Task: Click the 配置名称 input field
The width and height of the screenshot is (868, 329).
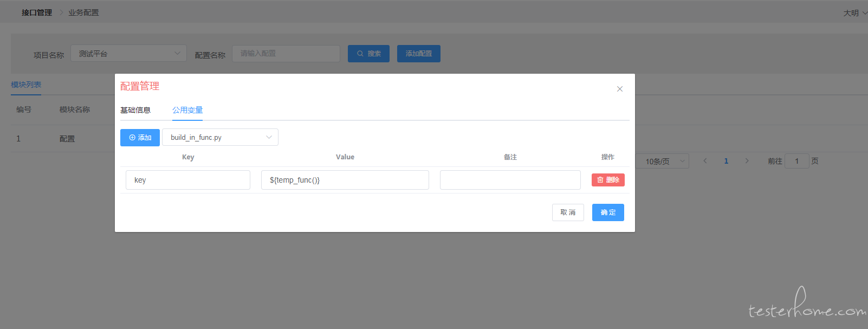Action: [286, 54]
